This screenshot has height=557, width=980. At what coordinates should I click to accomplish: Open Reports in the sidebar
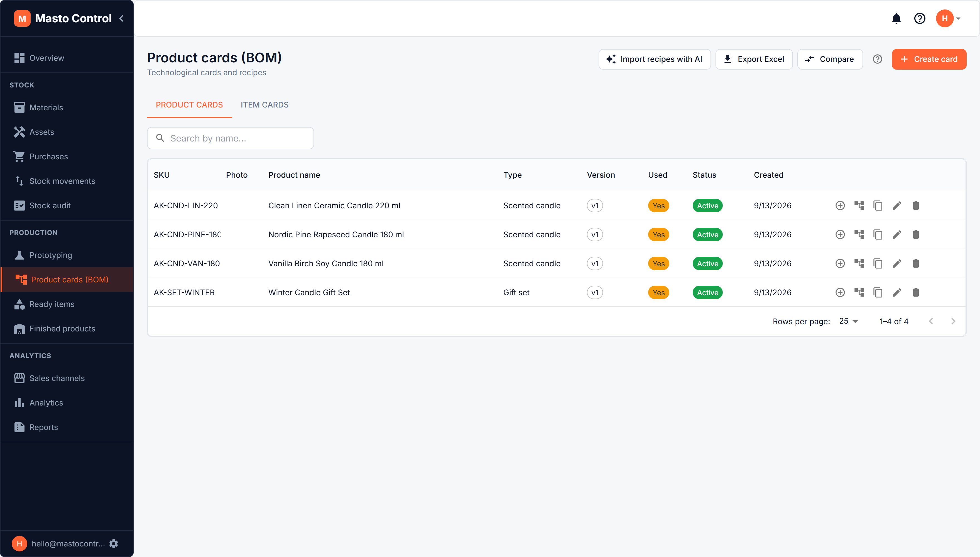click(x=67, y=427)
